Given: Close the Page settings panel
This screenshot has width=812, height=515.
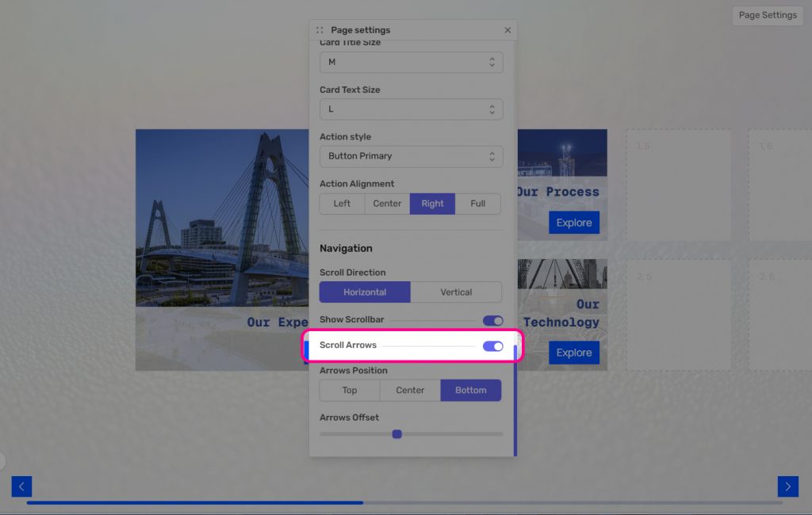Looking at the screenshot, I should [507, 30].
